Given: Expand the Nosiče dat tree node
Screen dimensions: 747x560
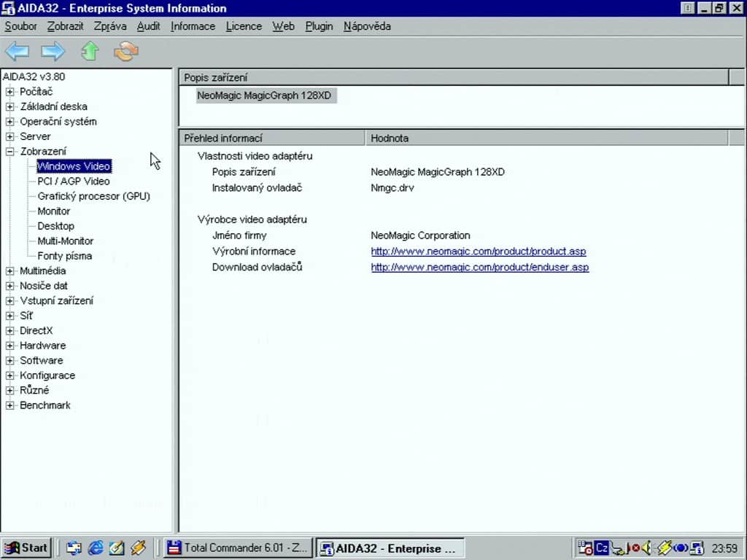Looking at the screenshot, I should point(9,286).
